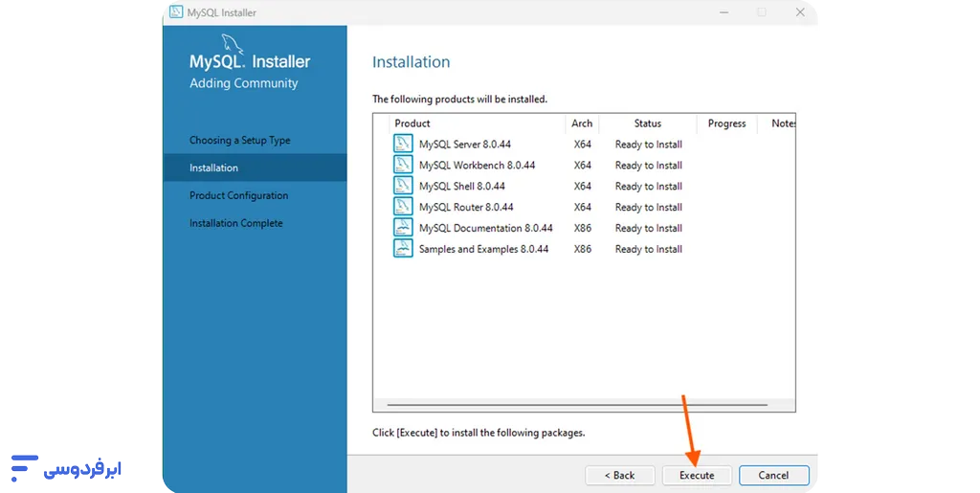Sort by the Product column header
This screenshot has width=980, height=493.
(x=412, y=123)
